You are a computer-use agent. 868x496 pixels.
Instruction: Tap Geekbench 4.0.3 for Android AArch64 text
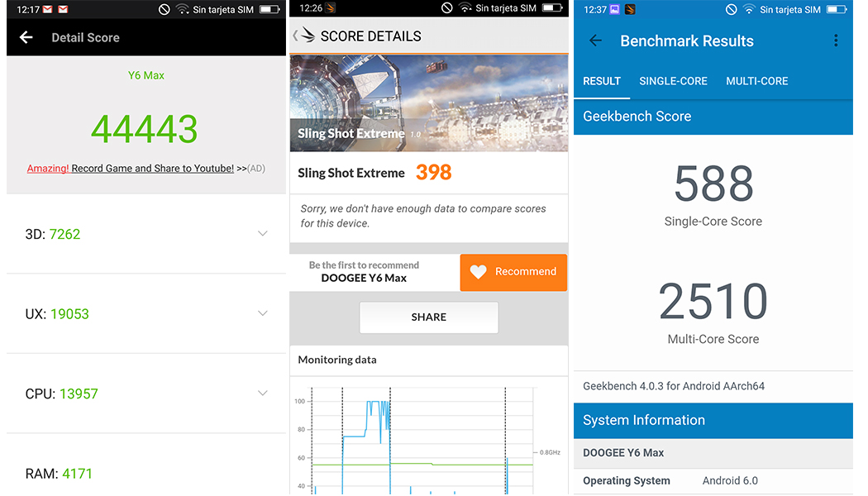674,386
